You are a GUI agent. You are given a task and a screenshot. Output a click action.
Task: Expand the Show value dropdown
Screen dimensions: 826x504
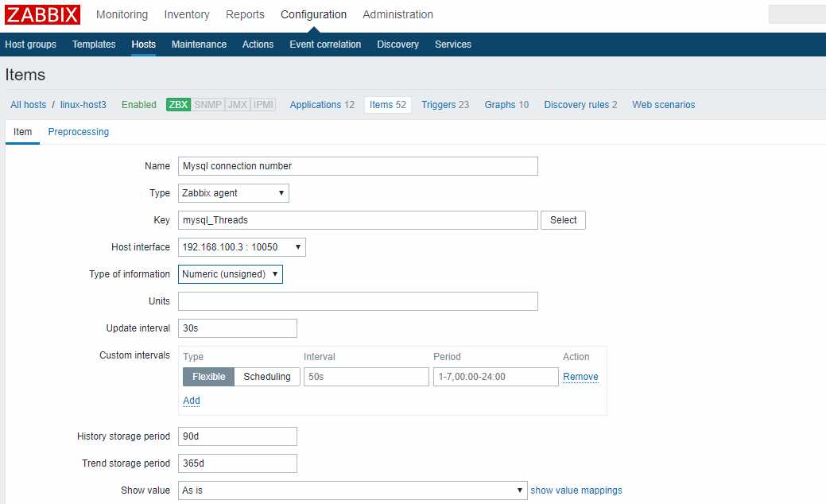tap(353, 490)
